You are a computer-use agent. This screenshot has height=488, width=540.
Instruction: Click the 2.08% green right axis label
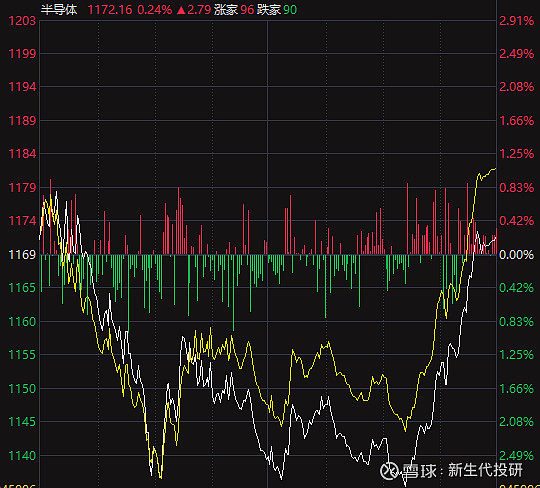coord(516,422)
